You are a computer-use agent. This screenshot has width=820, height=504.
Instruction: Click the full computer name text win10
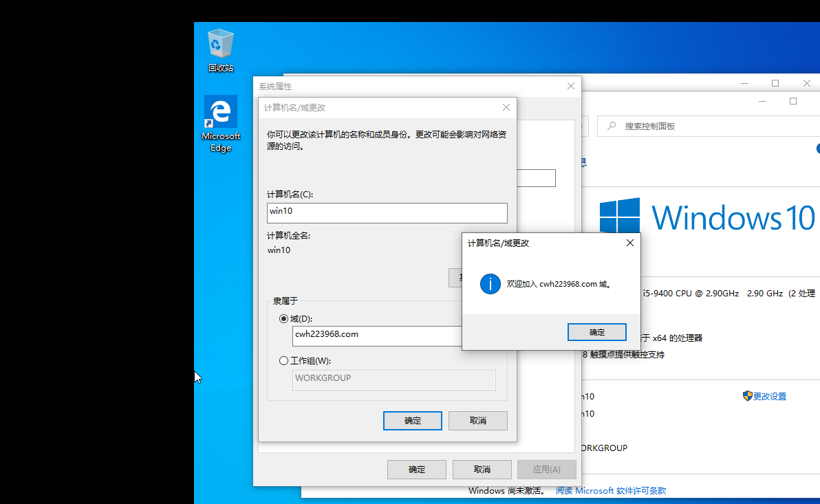279,250
